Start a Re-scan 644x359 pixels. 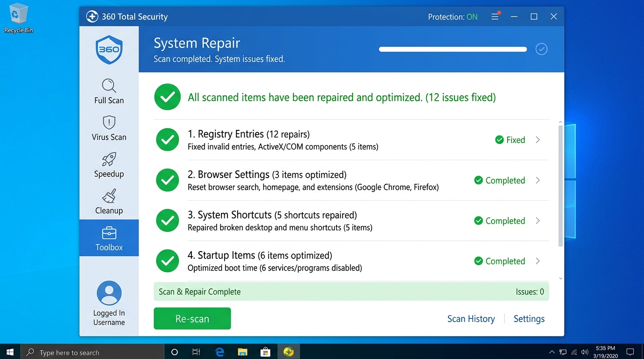[192, 318]
